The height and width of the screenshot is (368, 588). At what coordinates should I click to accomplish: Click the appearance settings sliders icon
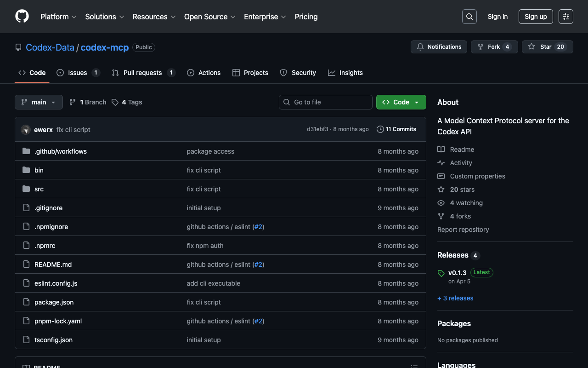pyautogui.click(x=565, y=17)
